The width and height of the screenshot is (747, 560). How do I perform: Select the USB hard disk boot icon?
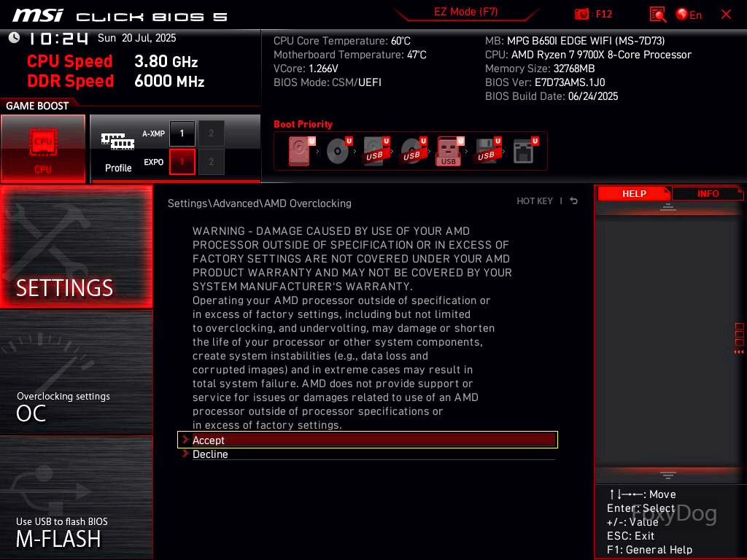(376, 151)
